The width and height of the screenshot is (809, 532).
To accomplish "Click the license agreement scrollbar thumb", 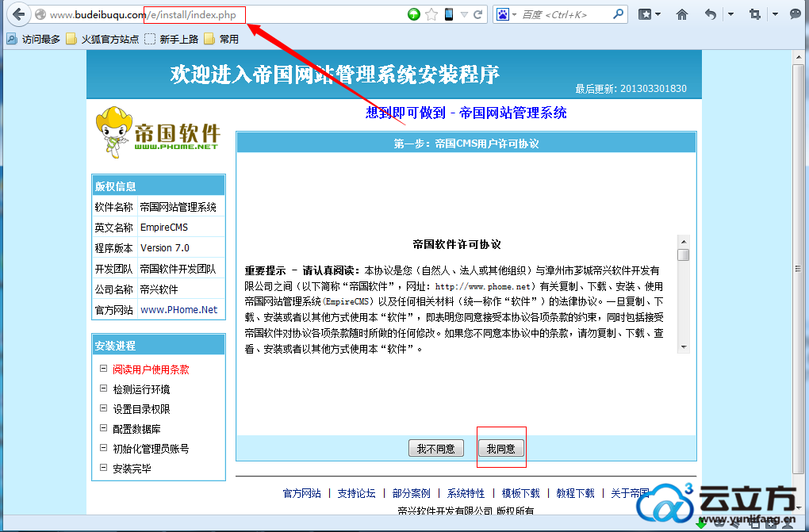I will (x=684, y=255).
